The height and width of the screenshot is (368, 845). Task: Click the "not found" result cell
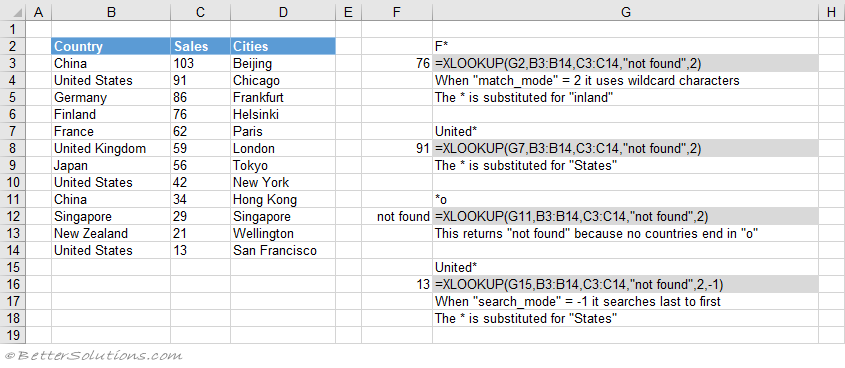(x=397, y=217)
